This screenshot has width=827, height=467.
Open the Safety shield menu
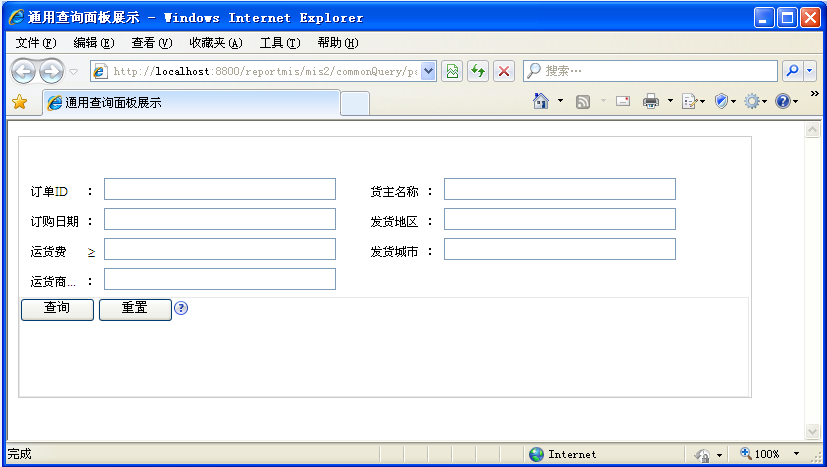pyautogui.click(x=725, y=101)
